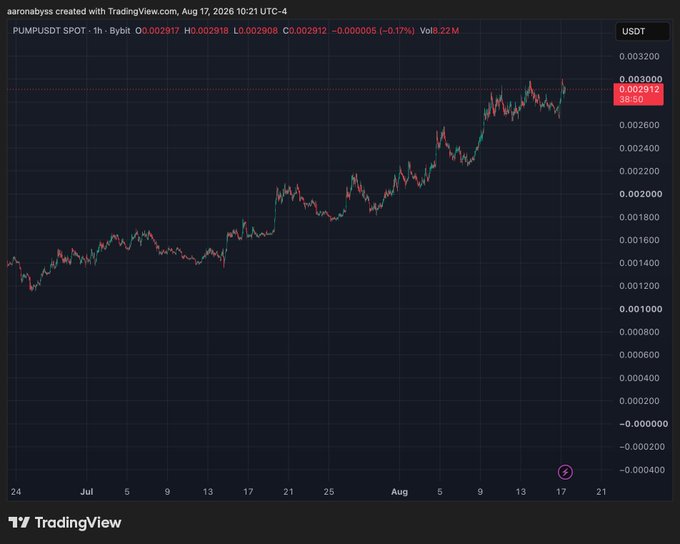The height and width of the screenshot is (544, 680).
Task: Click the 0.001600 price scale label
Action: point(639,240)
